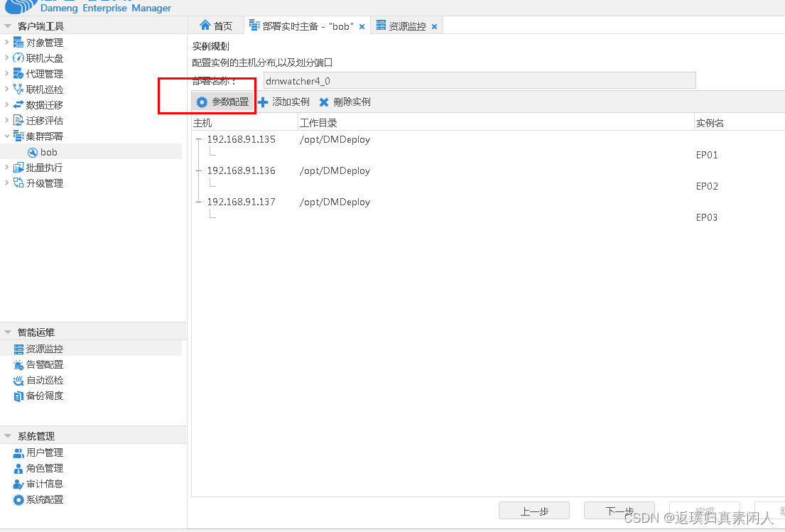The height and width of the screenshot is (532, 785).
Task: Select bob under 集群部署
Action: (x=91, y=152)
